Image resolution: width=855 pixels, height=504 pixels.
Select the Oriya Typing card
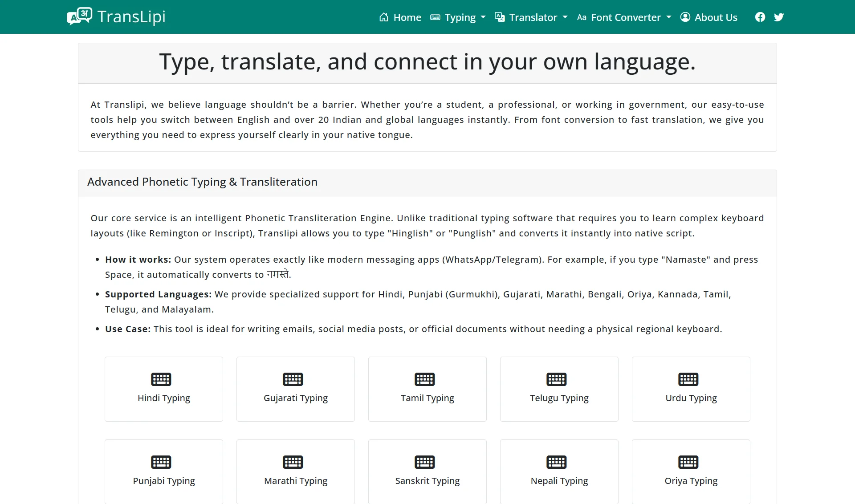tap(691, 472)
